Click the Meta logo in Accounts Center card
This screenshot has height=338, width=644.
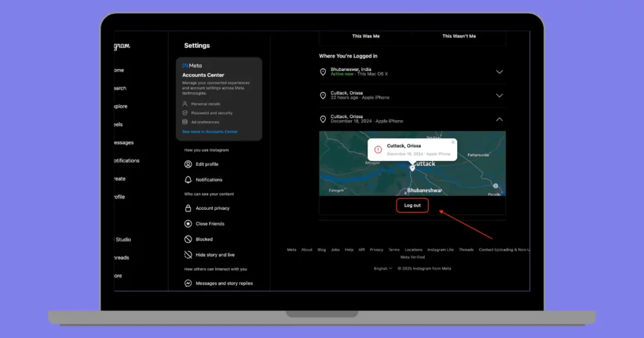(x=192, y=65)
